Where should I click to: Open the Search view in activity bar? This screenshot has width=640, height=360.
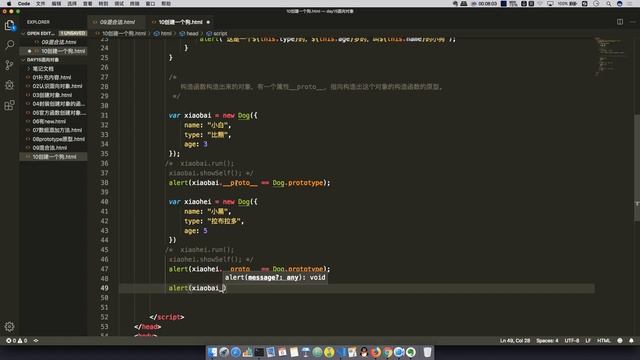pyautogui.click(x=9, y=45)
